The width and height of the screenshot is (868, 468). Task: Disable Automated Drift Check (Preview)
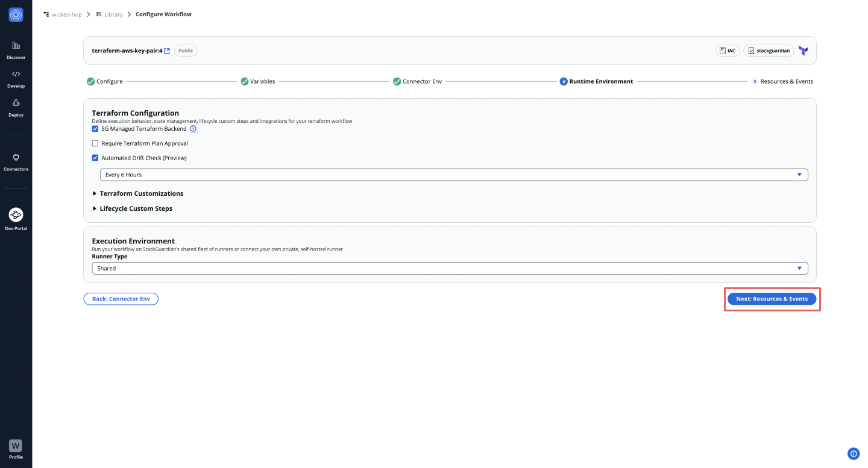[x=95, y=157]
